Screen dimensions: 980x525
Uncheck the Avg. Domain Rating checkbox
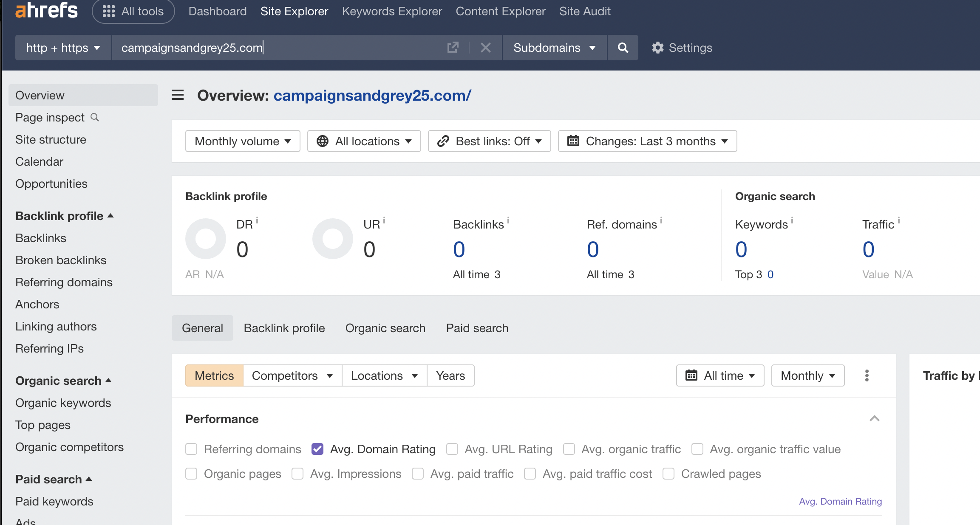(317, 449)
